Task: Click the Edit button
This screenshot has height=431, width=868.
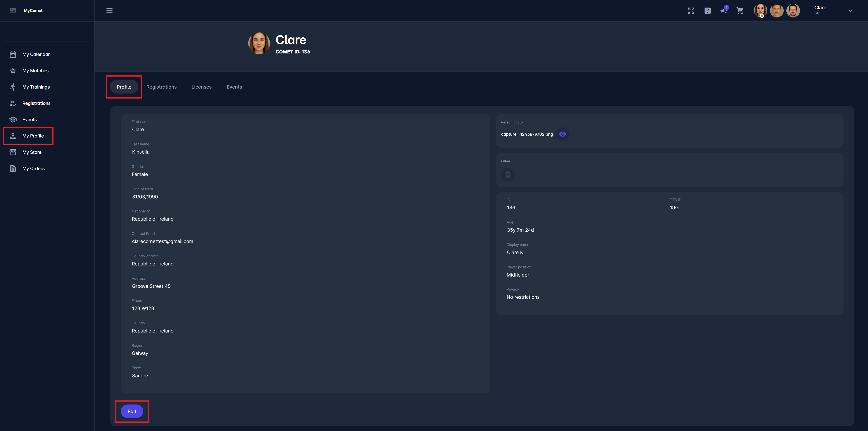Action: pyautogui.click(x=132, y=412)
